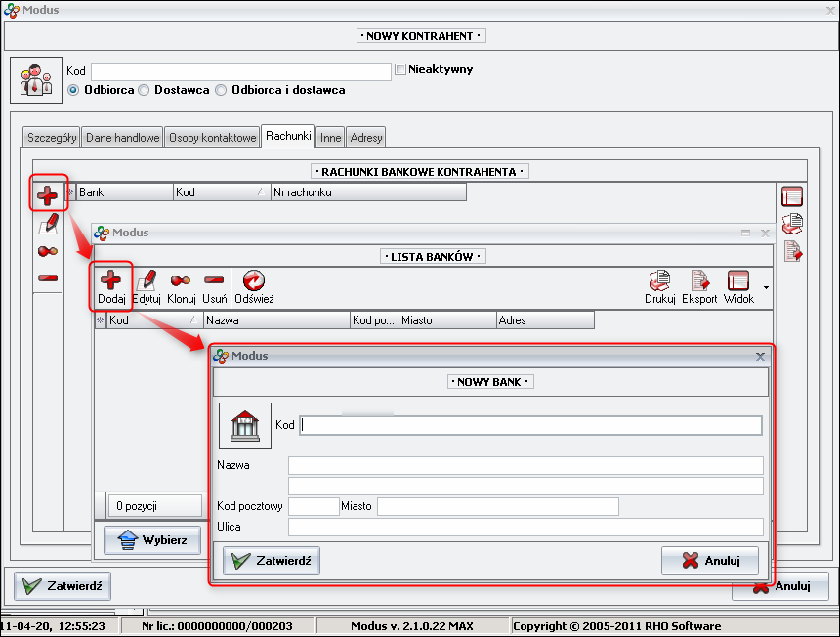Open the Dane handlowe tab

pos(122,138)
